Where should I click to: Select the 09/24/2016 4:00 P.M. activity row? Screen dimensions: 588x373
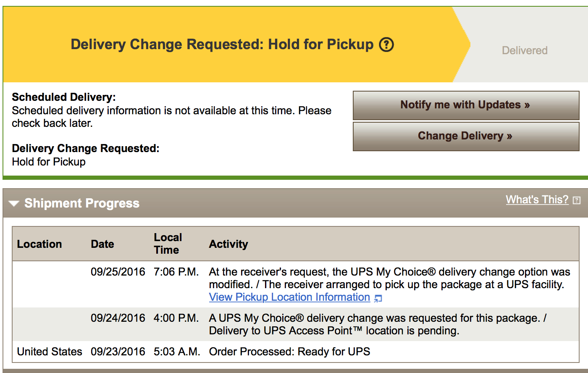click(296, 324)
